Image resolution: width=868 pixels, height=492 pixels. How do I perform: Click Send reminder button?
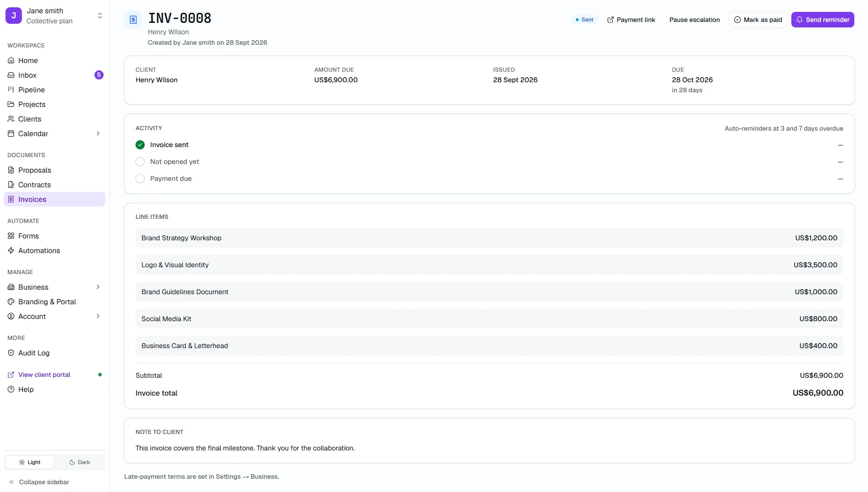[822, 20]
